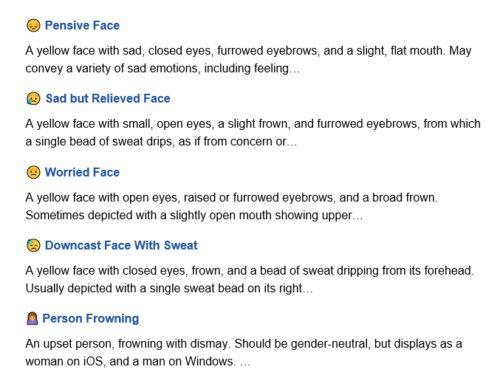Click the Person Frowning emoji icon
This screenshot has height=375, width=500.
32,319
